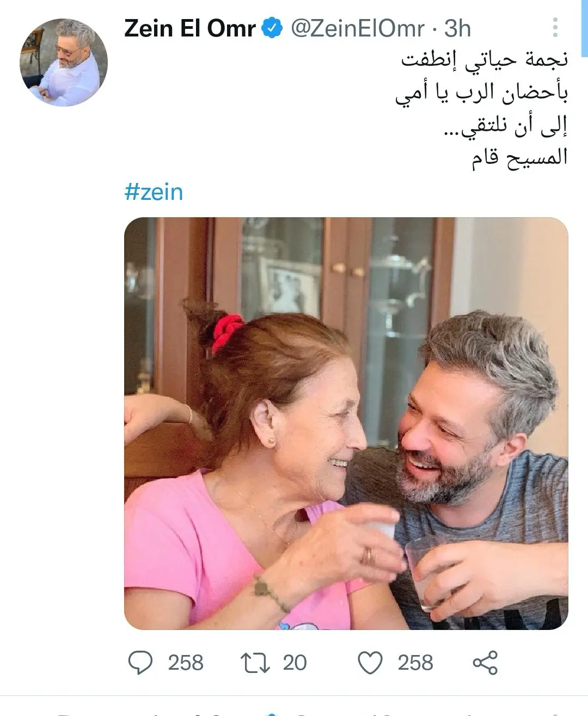Like the tweet with heart icon
The width and height of the screenshot is (588, 716).
coord(370,663)
